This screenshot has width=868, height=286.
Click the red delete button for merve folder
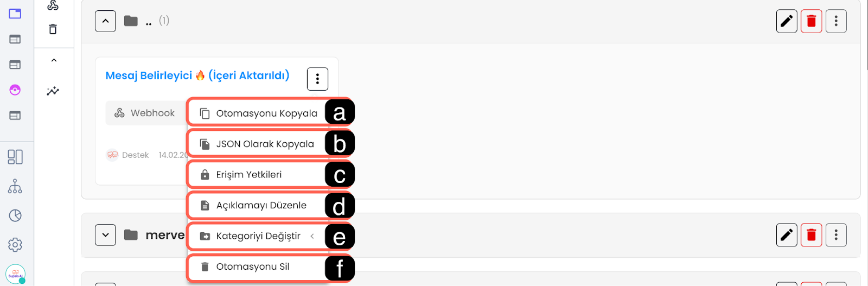[811, 235]
